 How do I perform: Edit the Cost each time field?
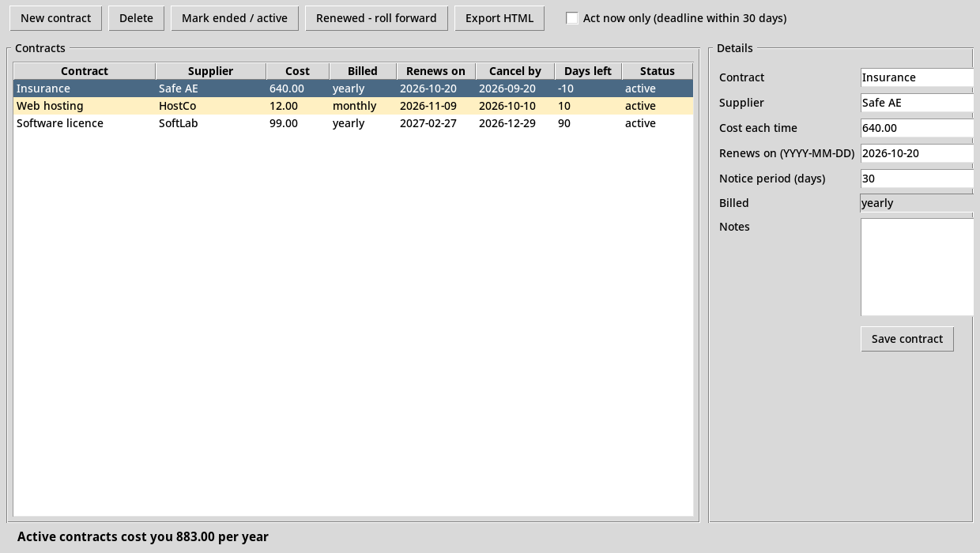(x=917, y=128)
